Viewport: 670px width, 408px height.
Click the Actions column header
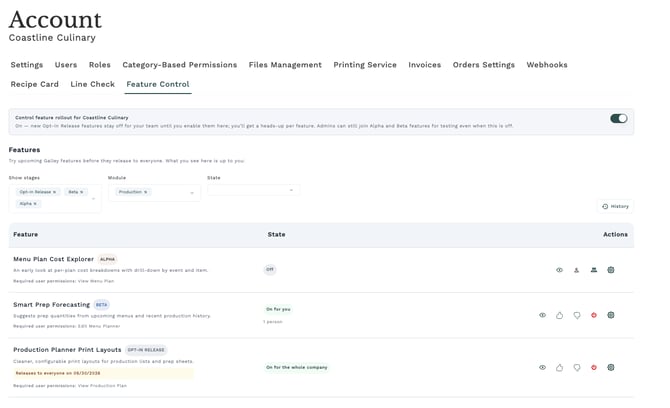point(615,235)
